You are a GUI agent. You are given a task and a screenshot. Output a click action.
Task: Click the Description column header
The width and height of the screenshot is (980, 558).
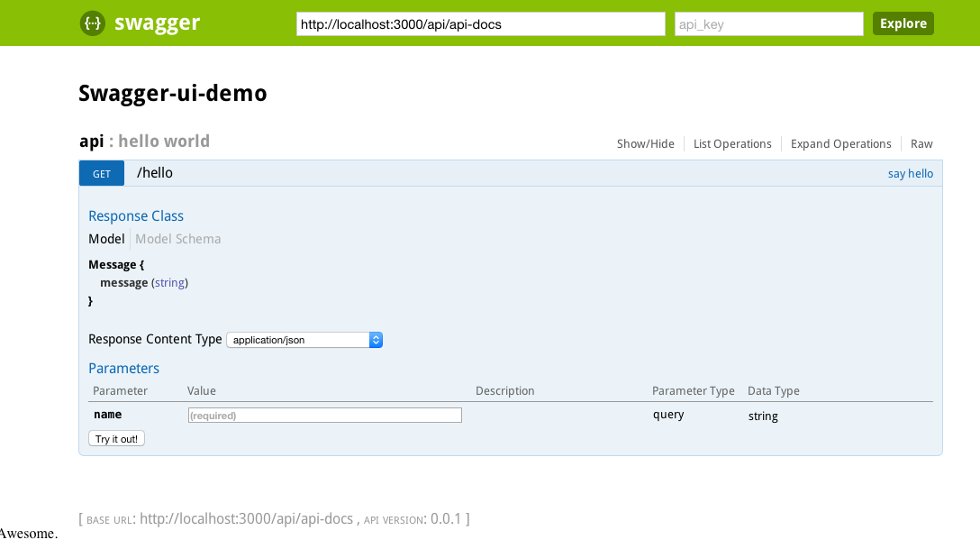pyautogui.click(x=505, y=391)
